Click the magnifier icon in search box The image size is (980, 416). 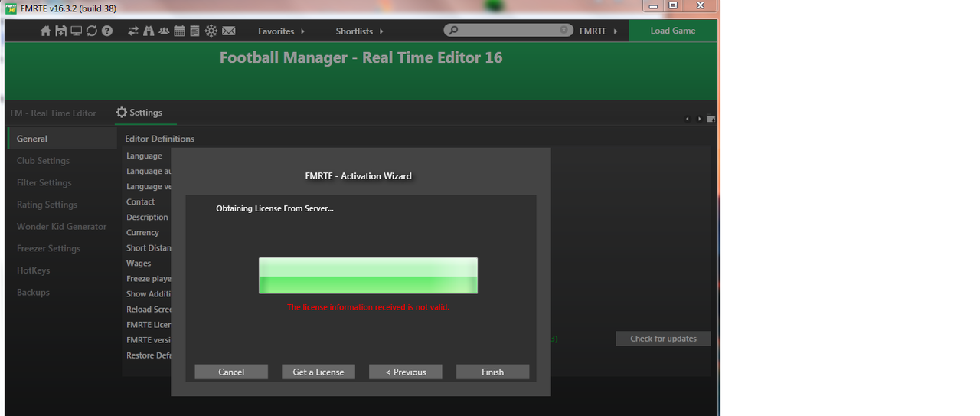coord(453,31)
